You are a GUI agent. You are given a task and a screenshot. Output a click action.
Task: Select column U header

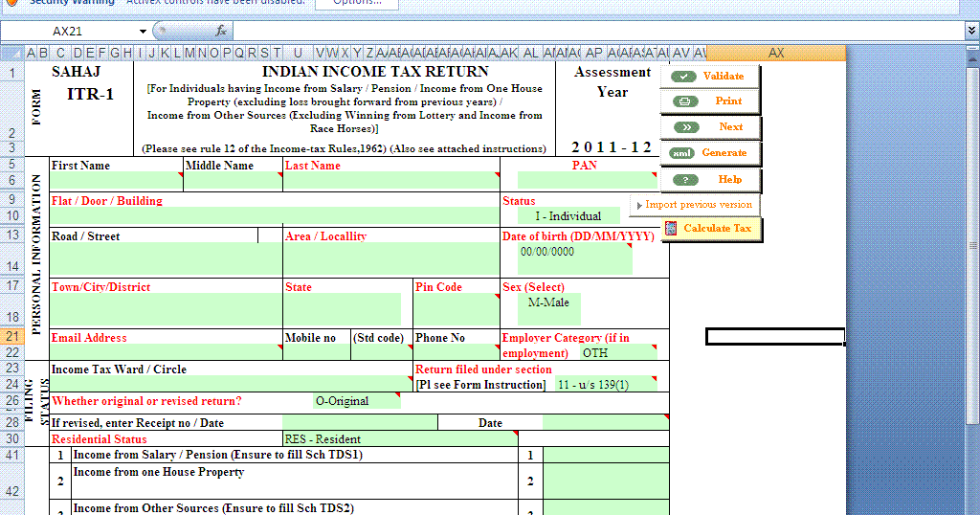click(x=299, y=53)
